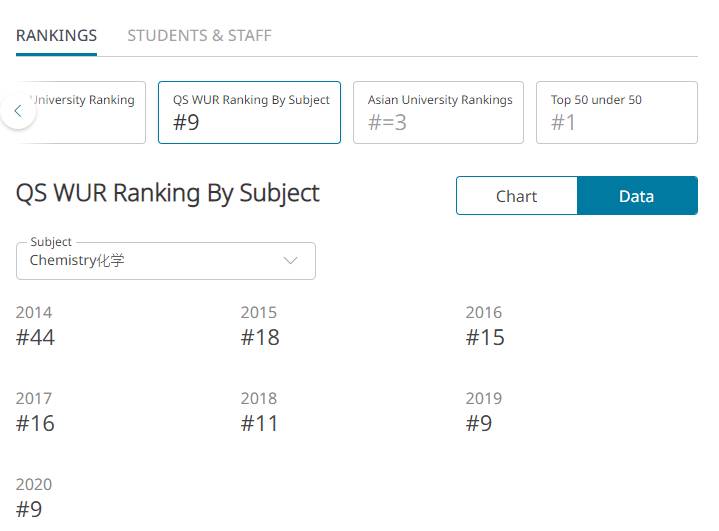
Task: Click the left carousel arrow icon
Action: 18,111
